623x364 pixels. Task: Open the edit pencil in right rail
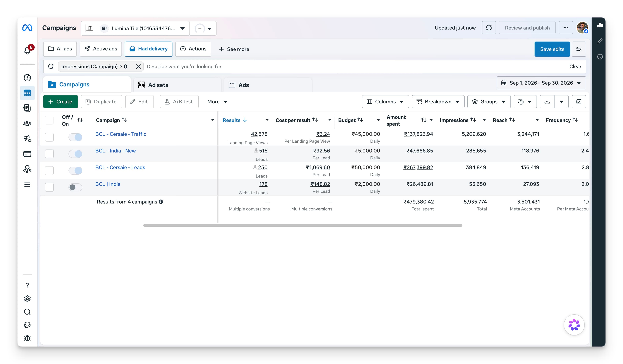(x=600, y=41)
